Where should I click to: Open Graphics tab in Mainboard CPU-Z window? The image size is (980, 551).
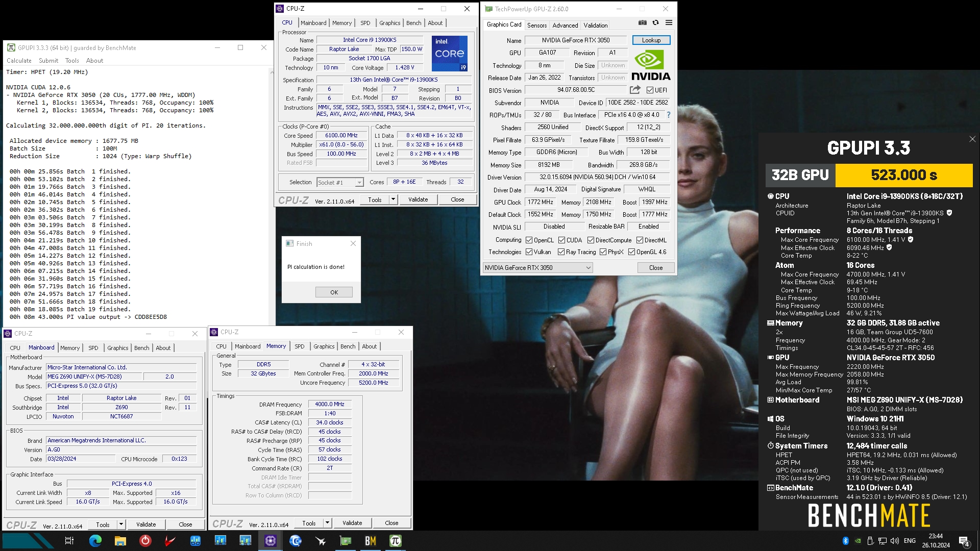point(117,348)
